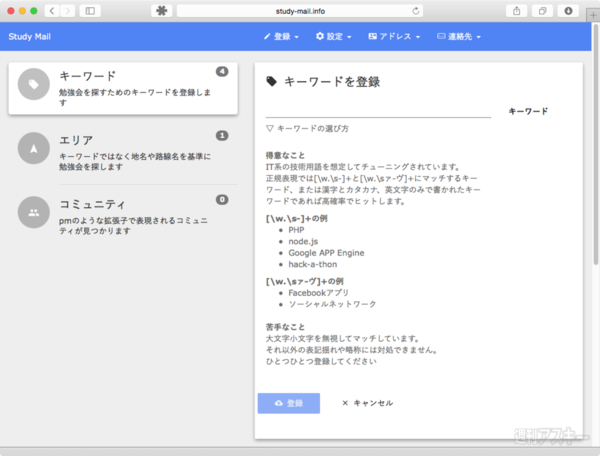Select the エリア list item
600x456 pixels.
click(123, 149)
